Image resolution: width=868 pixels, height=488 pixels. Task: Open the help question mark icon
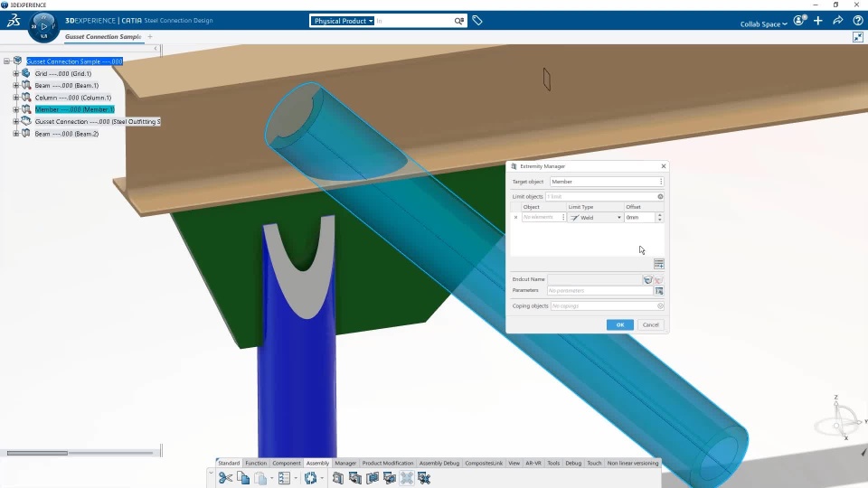(x=858, y=21)
